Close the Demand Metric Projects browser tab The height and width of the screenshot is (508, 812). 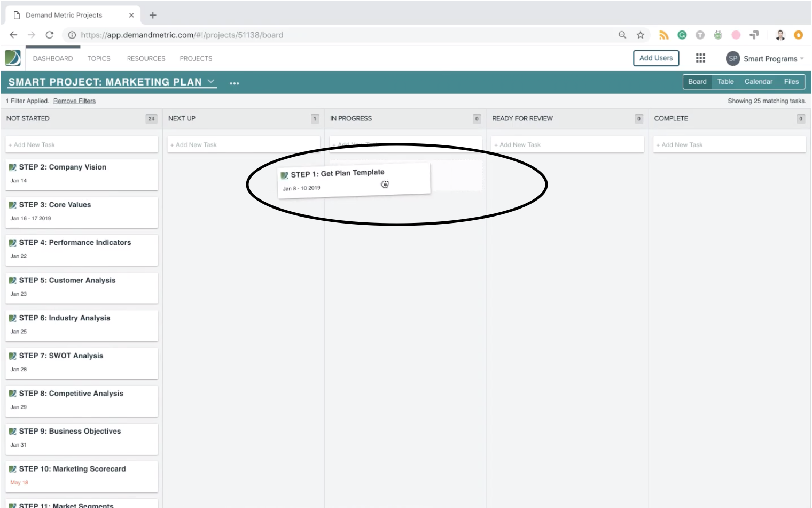pyautogui.click(x=131, y=15)
